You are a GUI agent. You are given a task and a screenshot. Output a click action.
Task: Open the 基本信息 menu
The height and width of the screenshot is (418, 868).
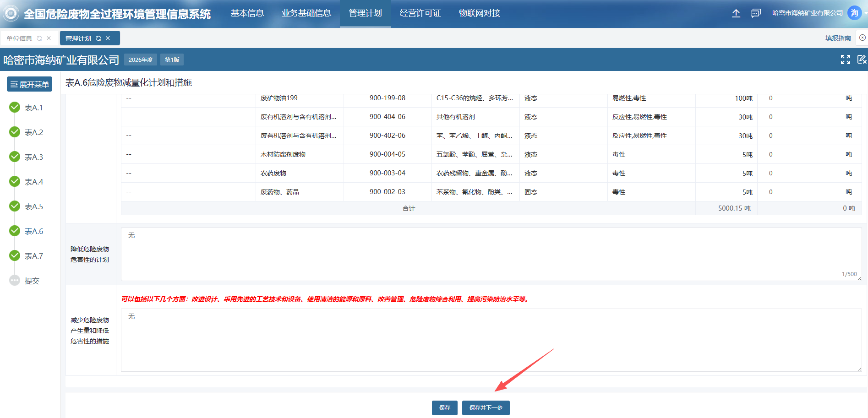pyautogui.click(x=247, y=13)
